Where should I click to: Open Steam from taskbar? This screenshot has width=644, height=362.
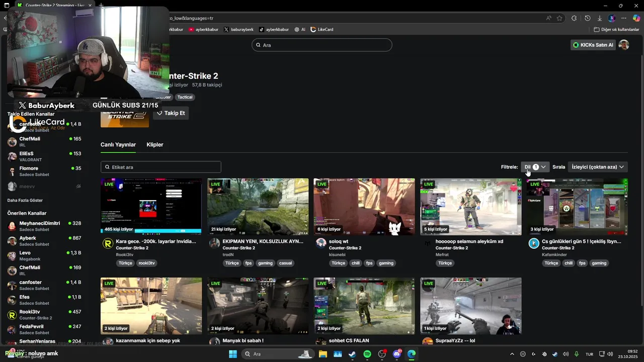[352, 354]
